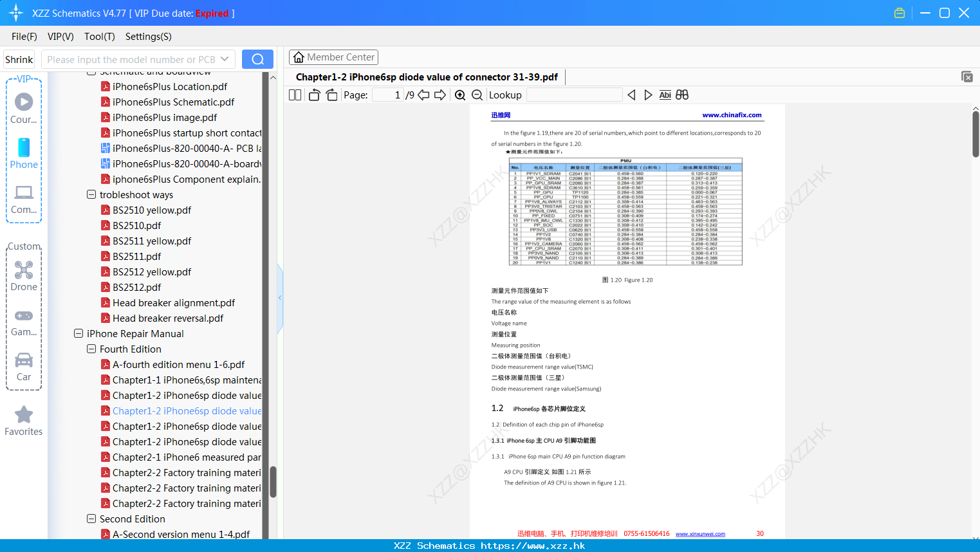Click www.chinafix.com link in PDF

732,115
